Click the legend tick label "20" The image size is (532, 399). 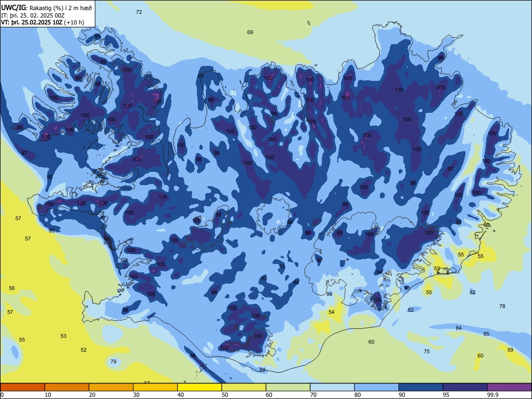tap(92, 395)
